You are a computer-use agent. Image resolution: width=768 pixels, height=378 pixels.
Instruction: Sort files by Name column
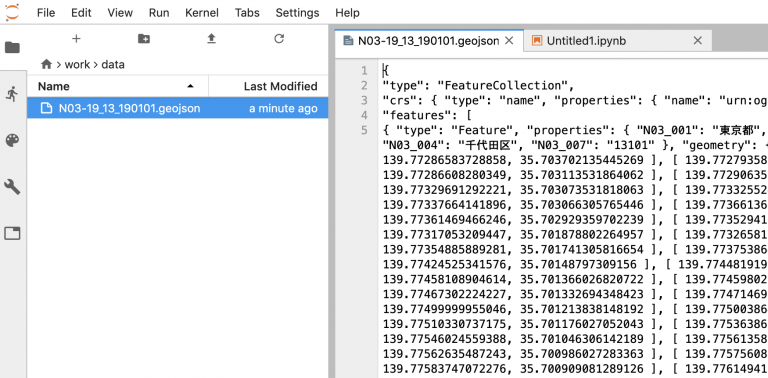click(x=118, y=87)
